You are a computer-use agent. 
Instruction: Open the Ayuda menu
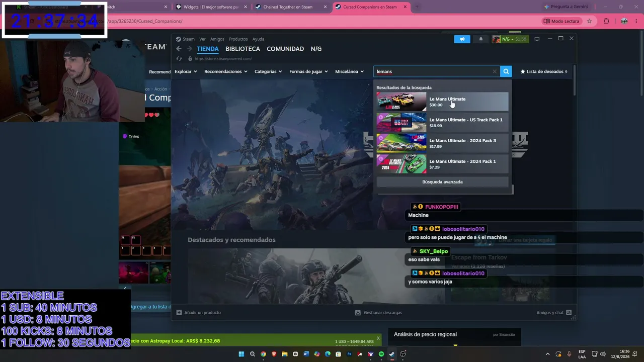(x=258, y=39)
